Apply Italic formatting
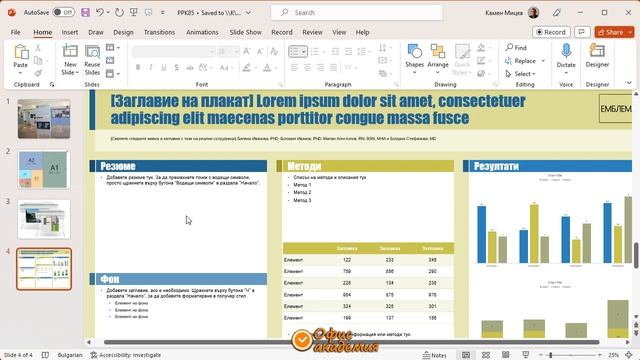Image resolution: width=640 pixels, height=360 pixels. 151,67
